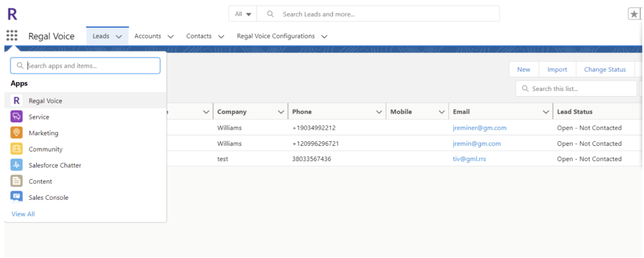The width and height of the screenshot is (644, 258).
Task: Click the Marketing app icon
Action: 17,133
